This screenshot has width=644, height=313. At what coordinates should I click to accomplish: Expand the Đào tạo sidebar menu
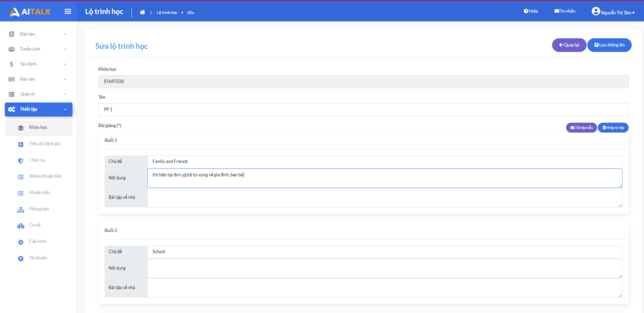pos(38,34)
